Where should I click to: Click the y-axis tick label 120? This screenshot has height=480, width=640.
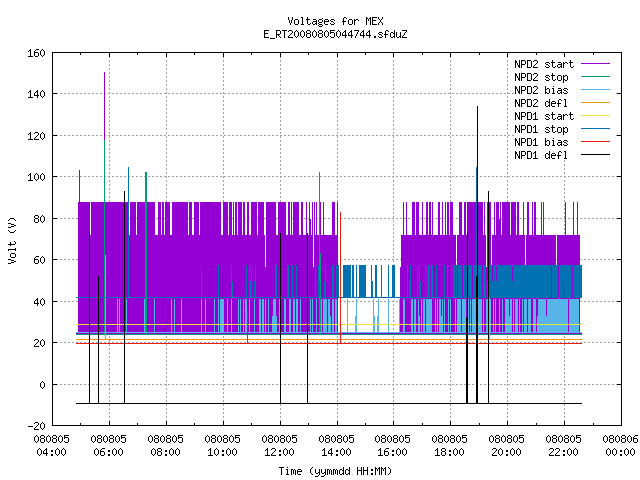pos(36,136)
